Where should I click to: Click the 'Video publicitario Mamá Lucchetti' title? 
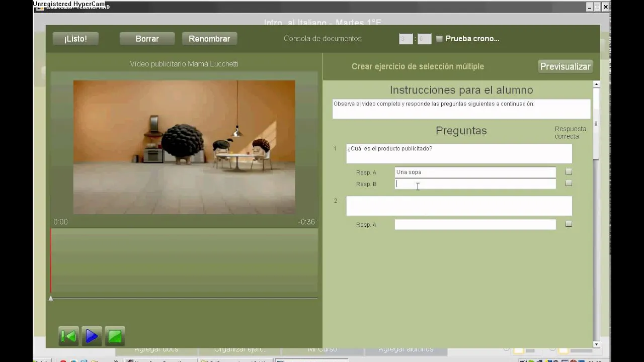184,64
